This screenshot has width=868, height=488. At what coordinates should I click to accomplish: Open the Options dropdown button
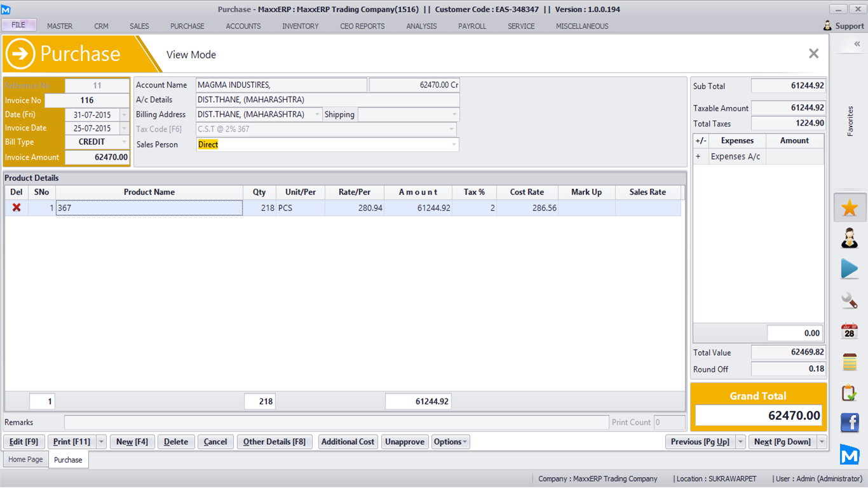coord(451,442)
